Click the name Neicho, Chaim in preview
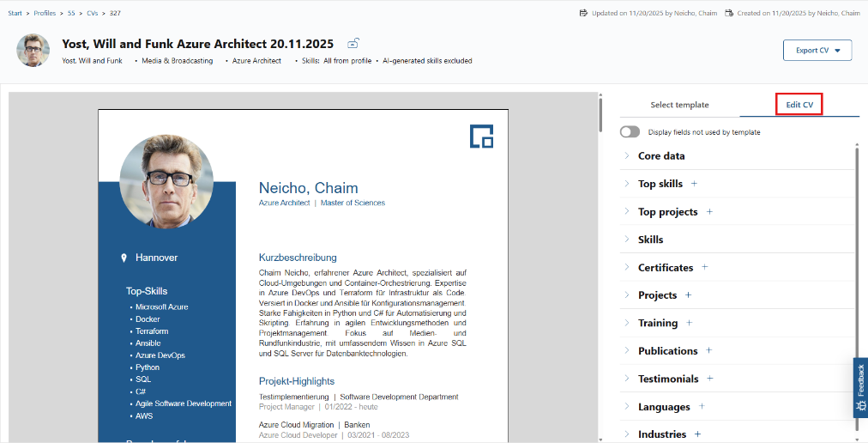The width and height of the screenshot is (868, 443). 308,188
